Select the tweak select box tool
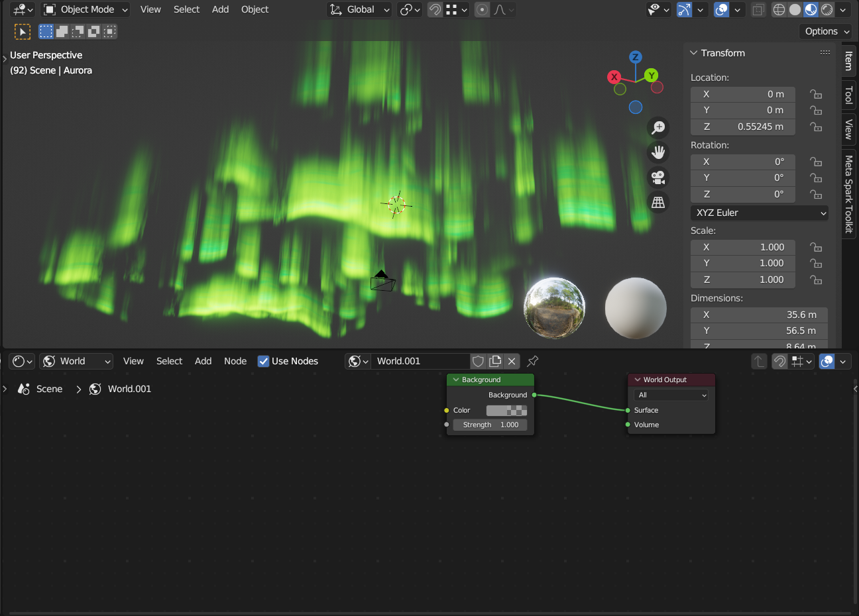859x616 pixels. (23, 31)
